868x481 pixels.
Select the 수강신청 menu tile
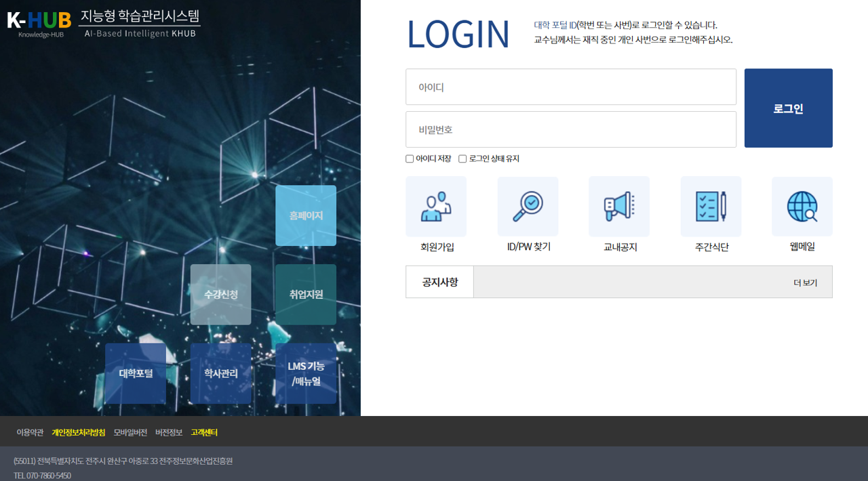click(220, 294)
